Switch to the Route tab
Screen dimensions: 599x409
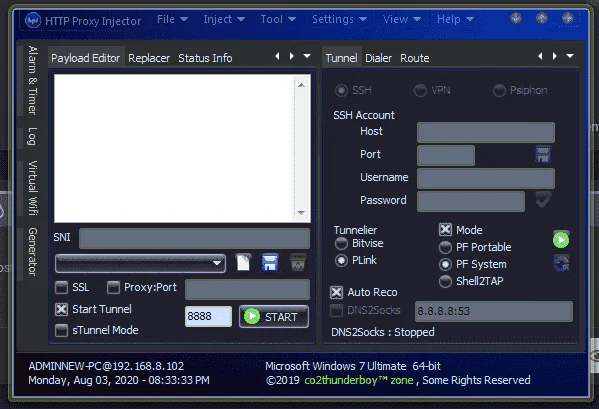pos(414,58)
